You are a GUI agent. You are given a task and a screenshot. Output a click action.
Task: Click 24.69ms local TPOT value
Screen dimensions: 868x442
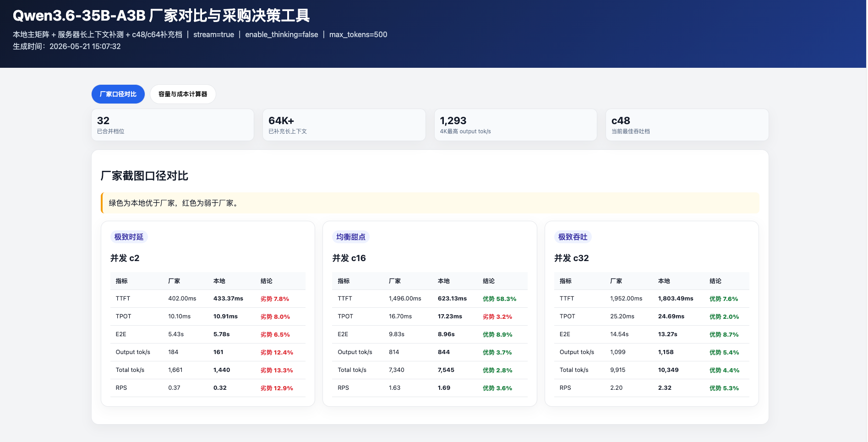tap(671, 316)
